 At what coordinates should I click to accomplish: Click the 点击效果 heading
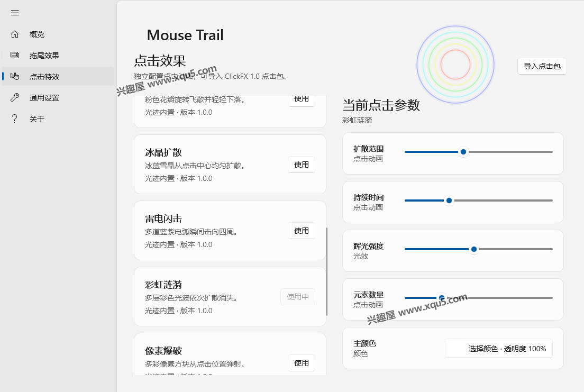[160, 60]
